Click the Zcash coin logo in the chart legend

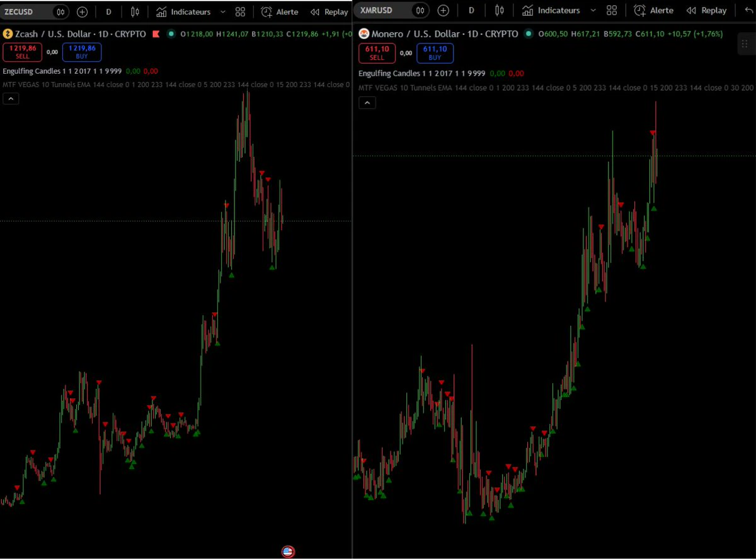click(x=8, y=34)
